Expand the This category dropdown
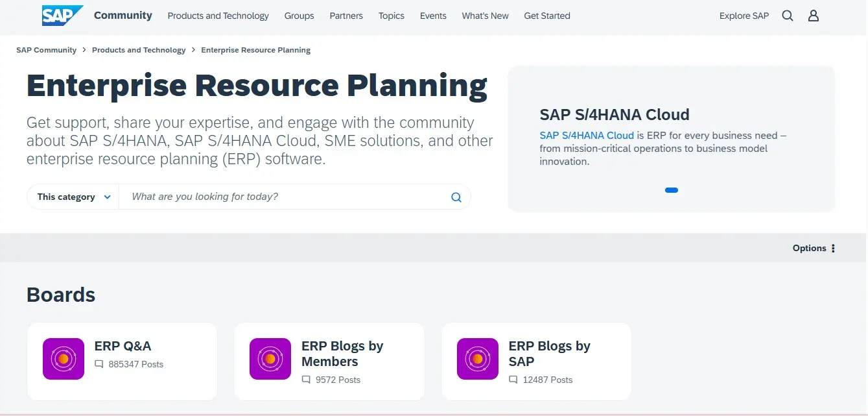Screen dimensions: 868x416 73,197
